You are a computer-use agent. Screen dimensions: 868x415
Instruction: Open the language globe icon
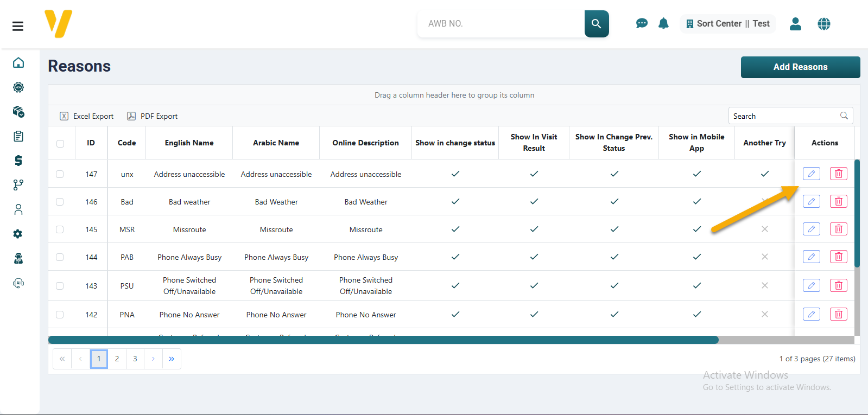[x=823, y=24]
